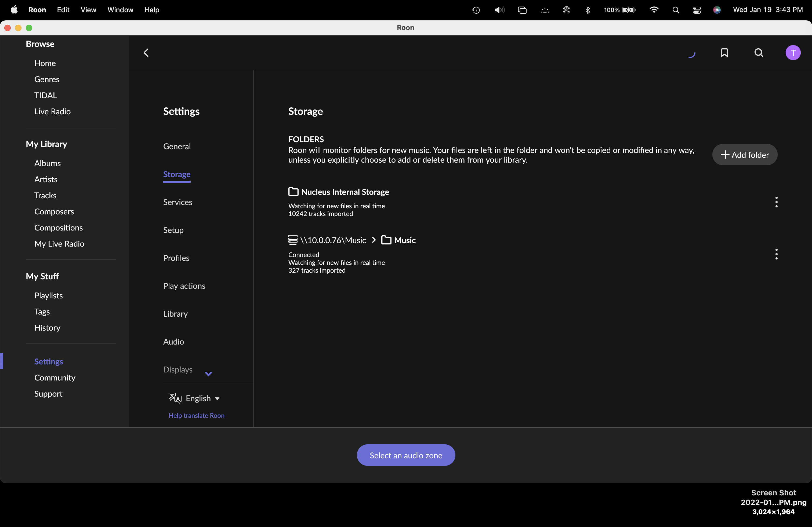This screenshot has height=527, width=812.
Task: Open the Roon application menu
Action: (37, 10)
